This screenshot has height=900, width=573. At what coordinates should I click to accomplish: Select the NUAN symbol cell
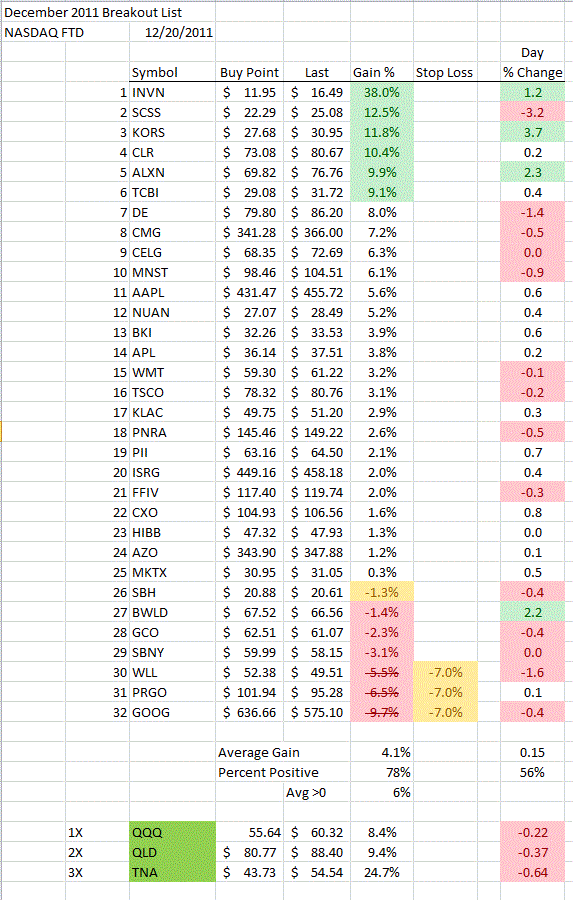click(172, 313)
